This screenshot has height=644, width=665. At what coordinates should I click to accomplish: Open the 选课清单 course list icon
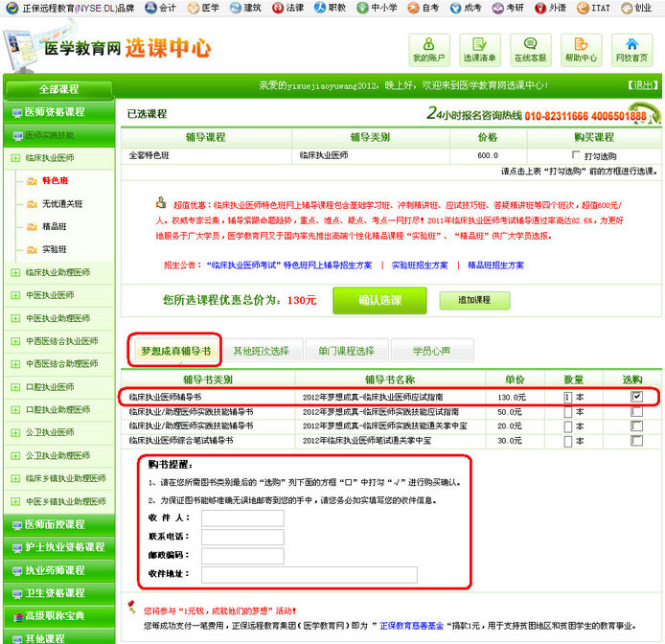(479, 50)
